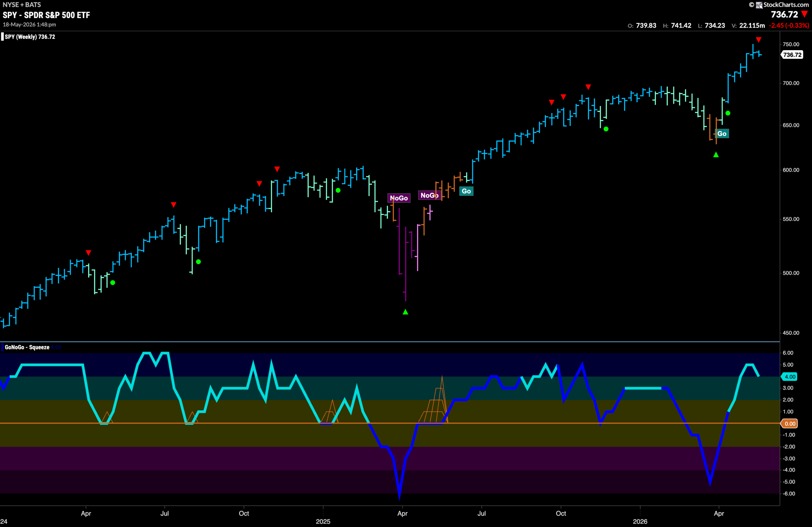Screen dimensions: 812x527
Task: Click the green up triangle below April 2025 low
Action: pos(405,312)
